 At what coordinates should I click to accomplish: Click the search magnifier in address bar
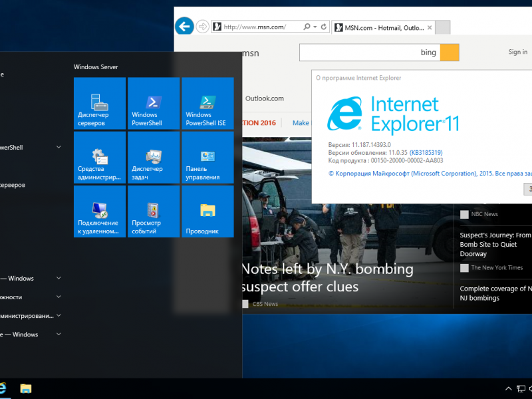tap(307, 27)
